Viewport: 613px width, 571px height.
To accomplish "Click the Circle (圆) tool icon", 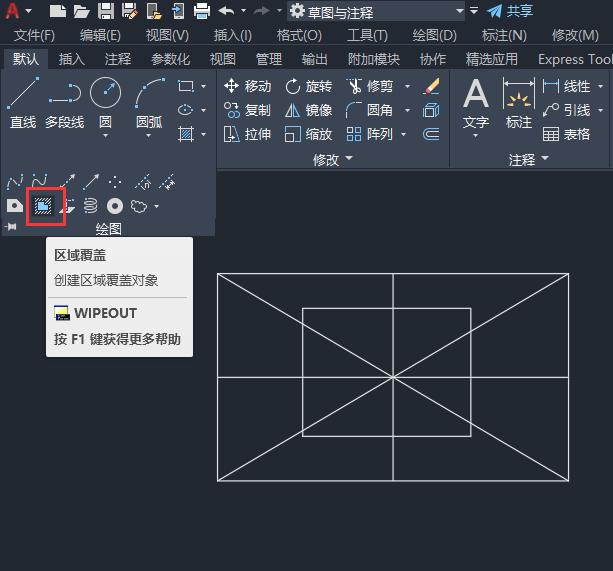I will 105,93.
